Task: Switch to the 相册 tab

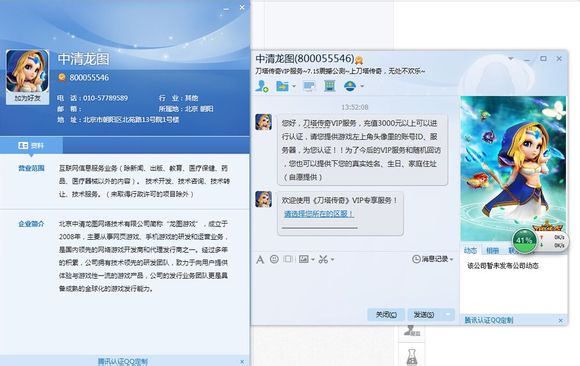Action: click(x=492, y=251)
